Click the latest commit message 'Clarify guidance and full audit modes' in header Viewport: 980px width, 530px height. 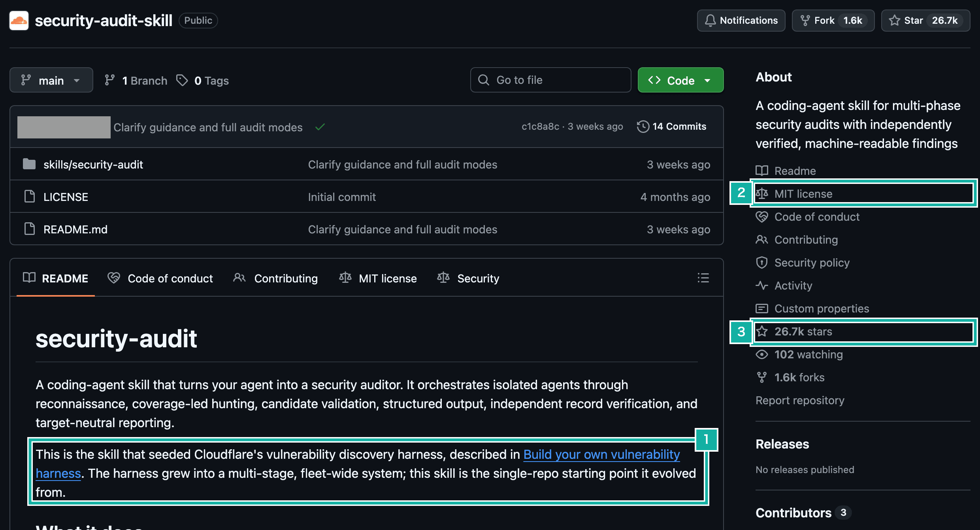click(x=208, y=127)
